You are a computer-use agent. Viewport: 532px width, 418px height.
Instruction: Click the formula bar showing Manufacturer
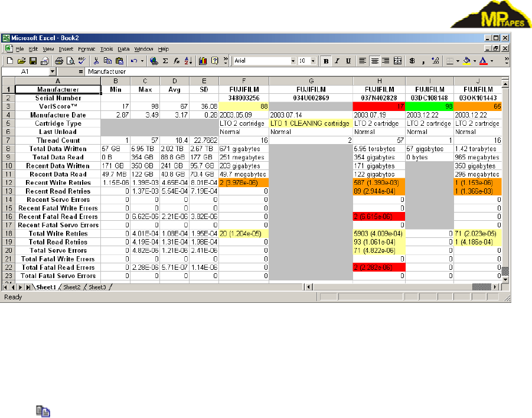[x=297, y=71]
